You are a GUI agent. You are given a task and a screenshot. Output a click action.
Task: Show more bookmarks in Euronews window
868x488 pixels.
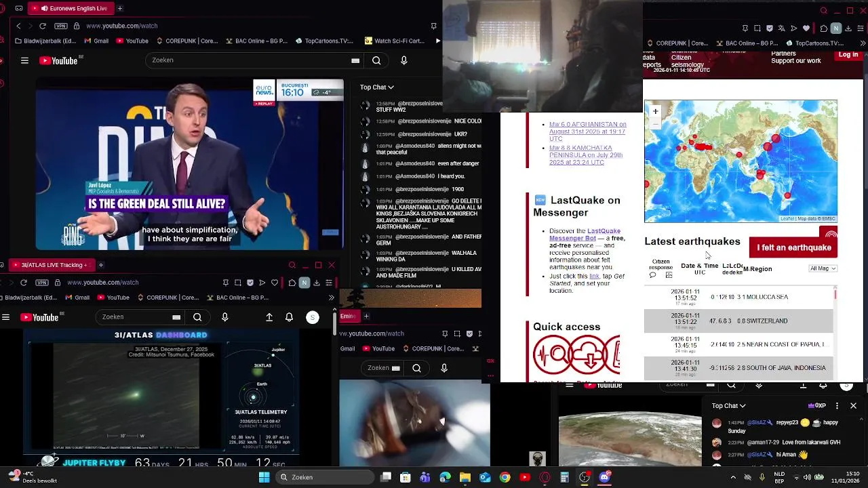[438, 41]
